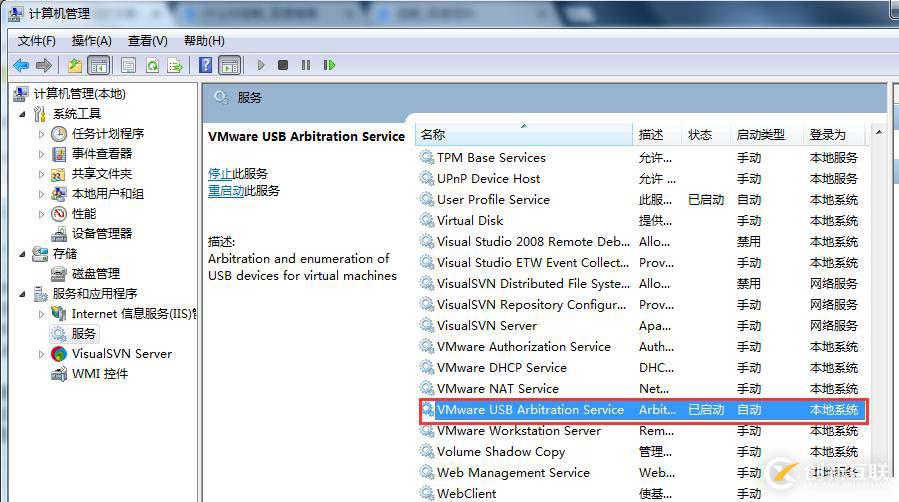Expand the 共享文件夹 node
899x502 pixels.
[x=41, y=174]
